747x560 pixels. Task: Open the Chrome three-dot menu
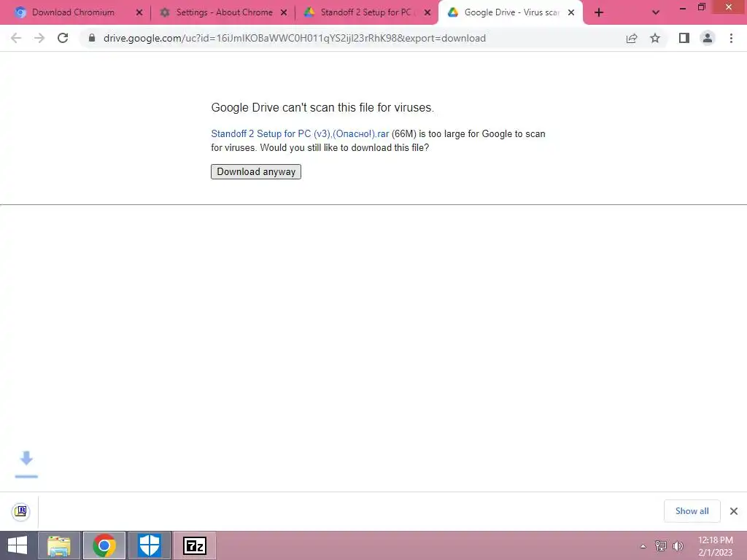pyautogui.click(x=731, y=38)
